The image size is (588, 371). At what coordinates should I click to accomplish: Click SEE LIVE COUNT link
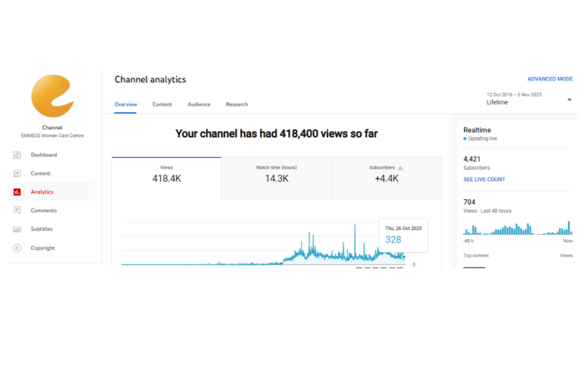(484, 179)
